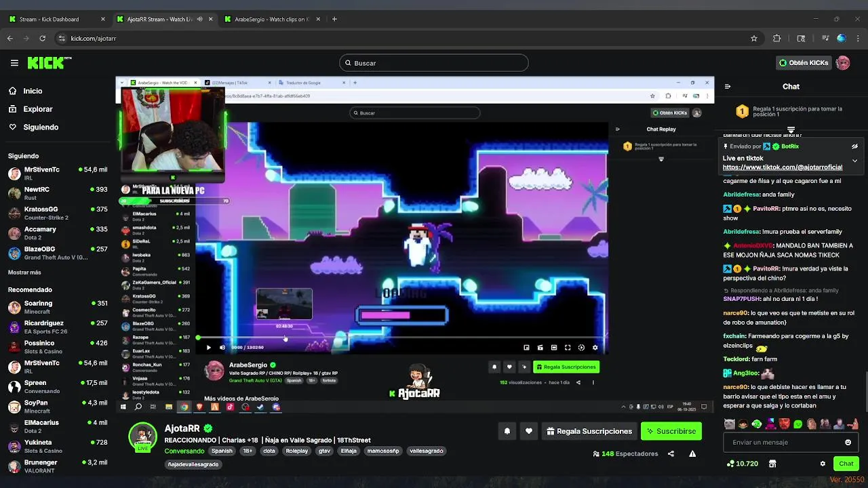The width and height of the screenshot is (868, 488).
Task: Switch to Stream - Kick Dashboard tab
Action: click(x=57, y=19)
